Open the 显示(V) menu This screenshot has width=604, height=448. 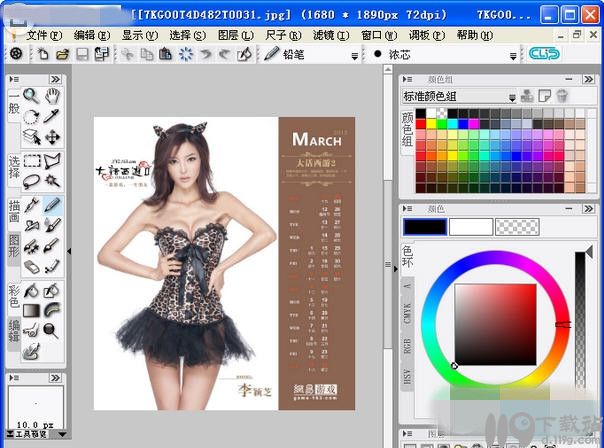140,35
